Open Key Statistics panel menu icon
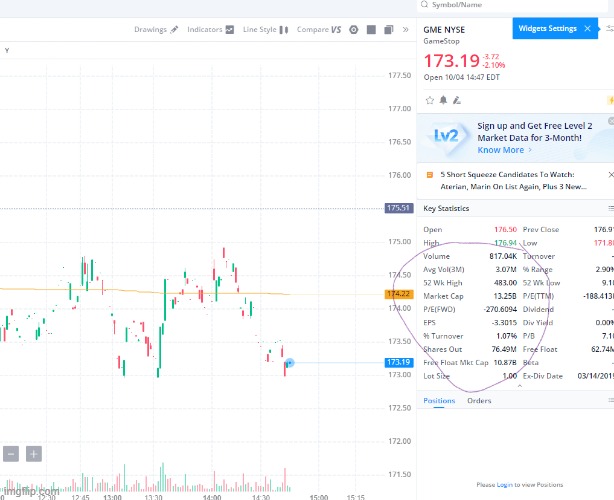Viewport: 614px width, 500px height. [x=610, y=208]
